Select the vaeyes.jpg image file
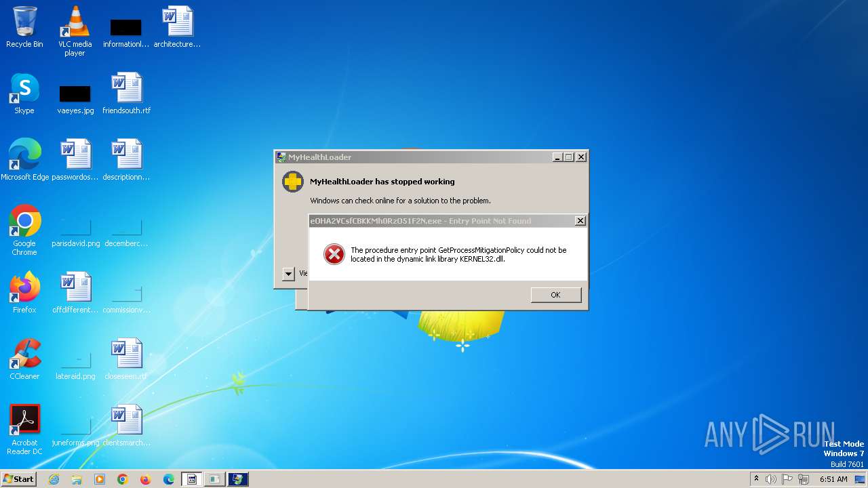The width and height of the screenshot is (868, 488). (x=75, y=99)
